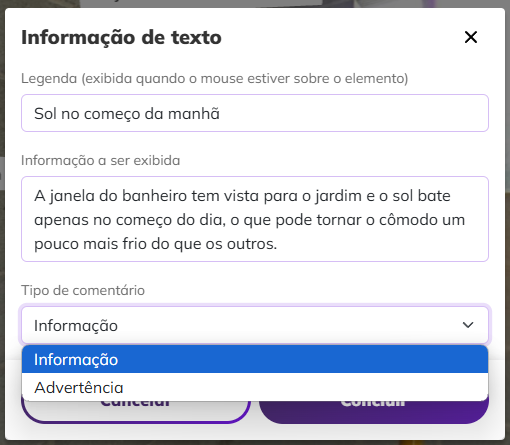510x445 pixels.
Task: Click 'Informação' text shown in the select box
Action: [76, 326]
